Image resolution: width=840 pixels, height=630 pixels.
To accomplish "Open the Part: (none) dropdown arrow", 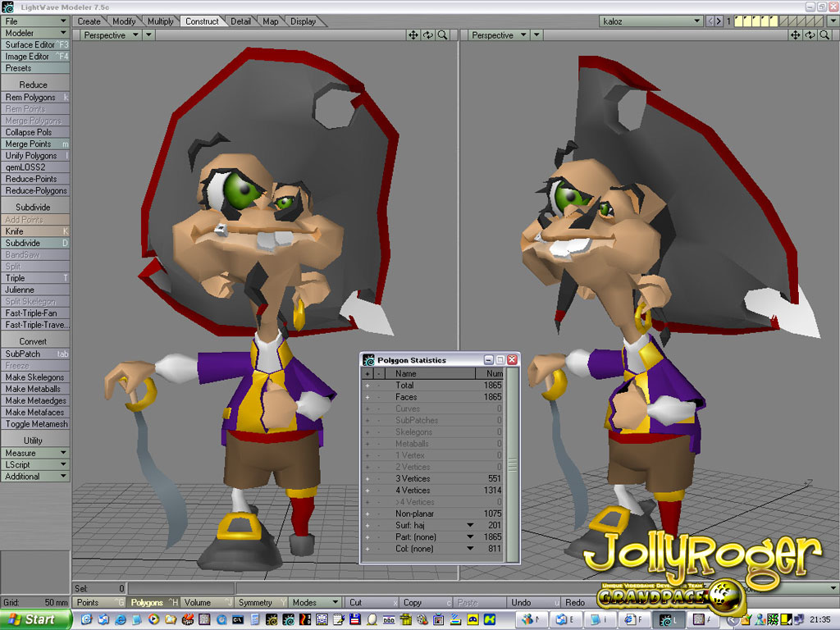I will [x=470, y=536].
